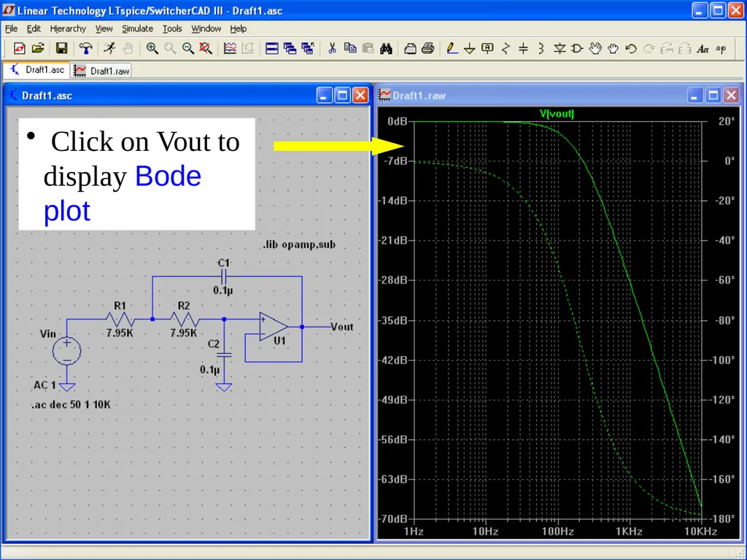Open the Hierarchy menu
Image resolution: width=747 pixels, height=560 pixels.
point(68,28)
